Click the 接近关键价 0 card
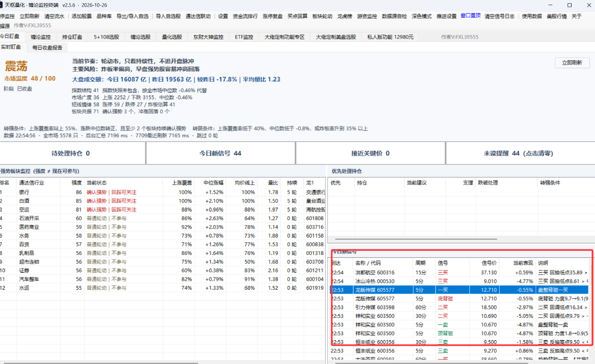Screen dimensions: 595x364 tap(370, 153)
